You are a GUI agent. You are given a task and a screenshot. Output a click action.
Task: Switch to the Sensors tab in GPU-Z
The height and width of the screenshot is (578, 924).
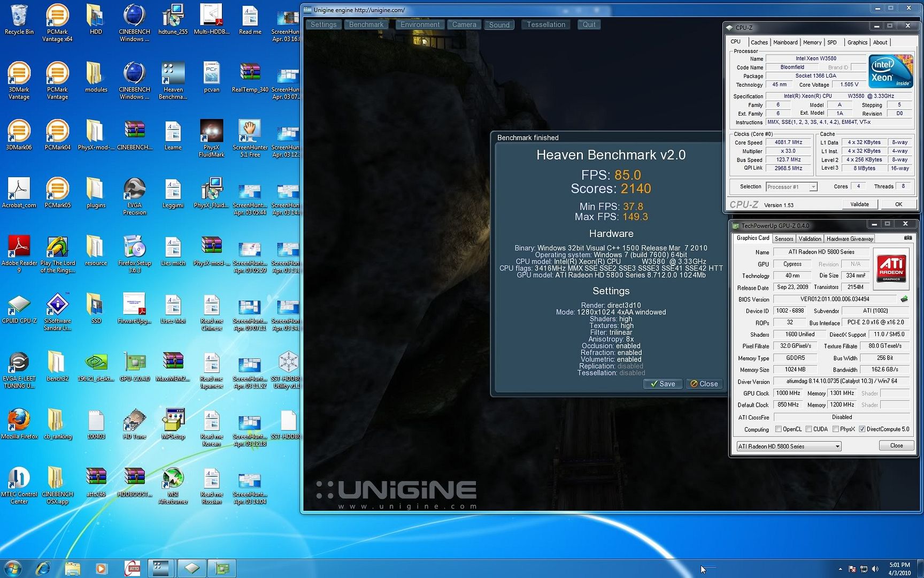tap(784, 239)
